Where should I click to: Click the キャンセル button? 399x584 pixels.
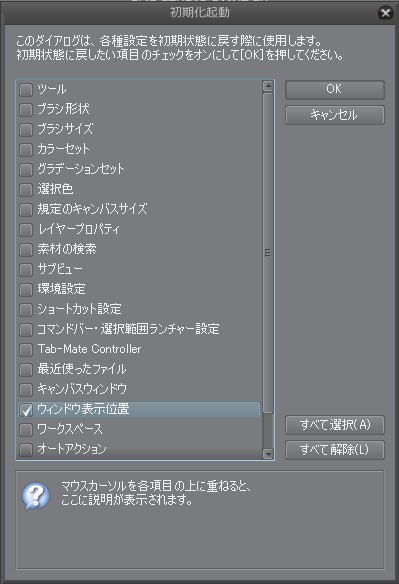(335, 115)
